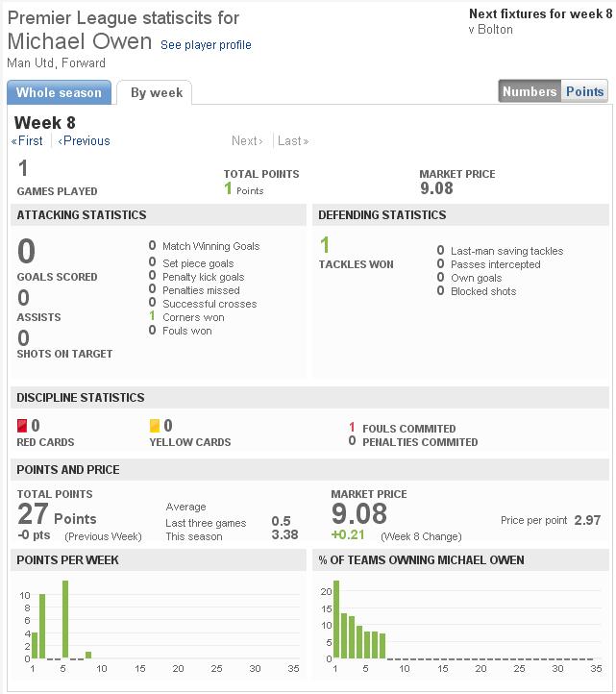616x694 pixels.
Task: Click the 9.08 market price value
Action: click(x=358, y=513)
